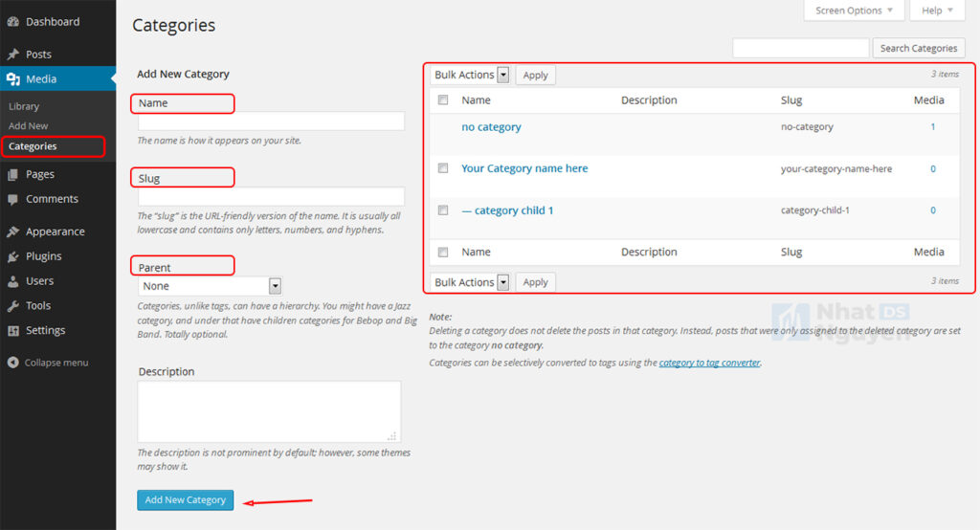This screenshot has width=980, height=530.
Task: Check the 'Your Category name here' row checkbox
Action: [x=443, y=168]
